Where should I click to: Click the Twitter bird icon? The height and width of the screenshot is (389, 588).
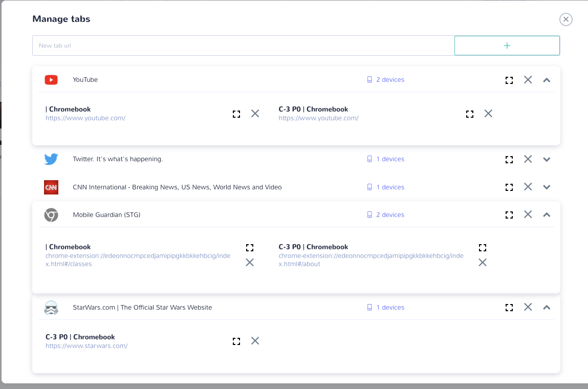51,159
